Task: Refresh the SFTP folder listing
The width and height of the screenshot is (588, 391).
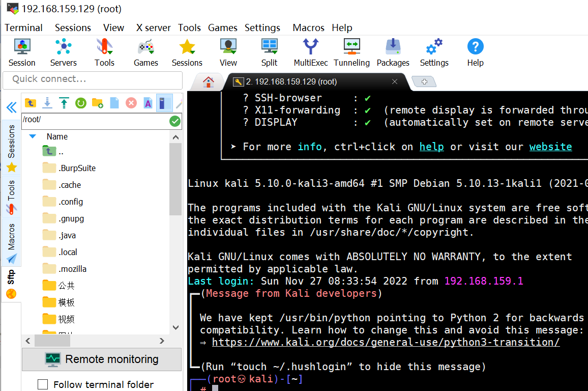Action: click(x=81, y=103)
